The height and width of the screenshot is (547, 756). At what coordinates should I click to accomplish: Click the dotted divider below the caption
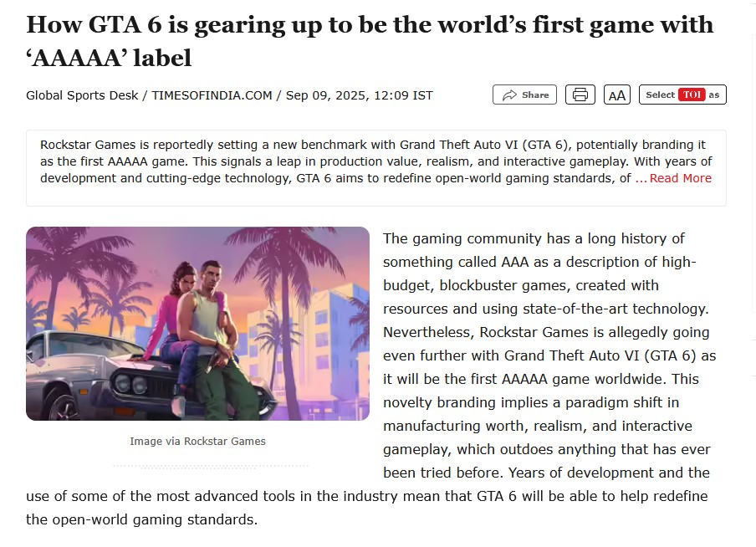tap(211, 467)
